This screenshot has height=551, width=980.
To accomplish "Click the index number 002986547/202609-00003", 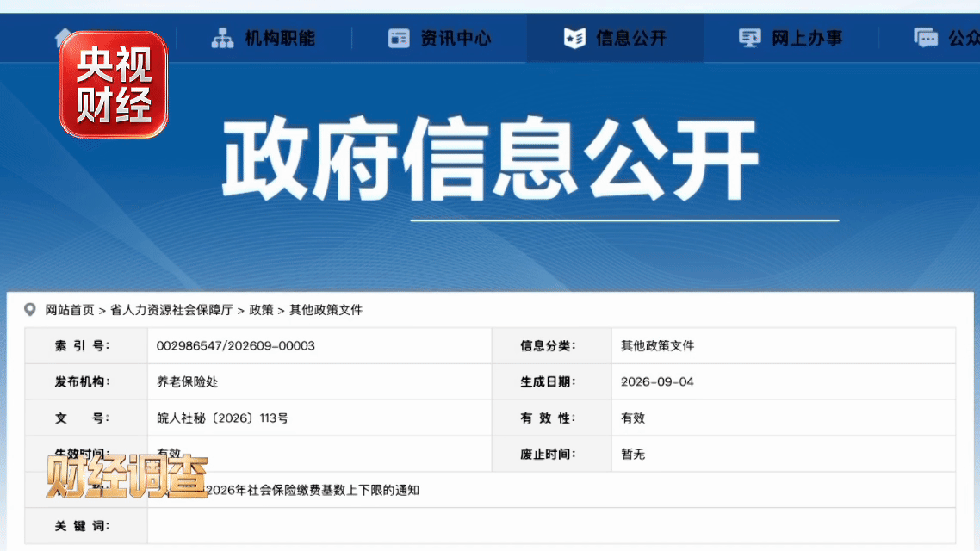I will (236, 345).
